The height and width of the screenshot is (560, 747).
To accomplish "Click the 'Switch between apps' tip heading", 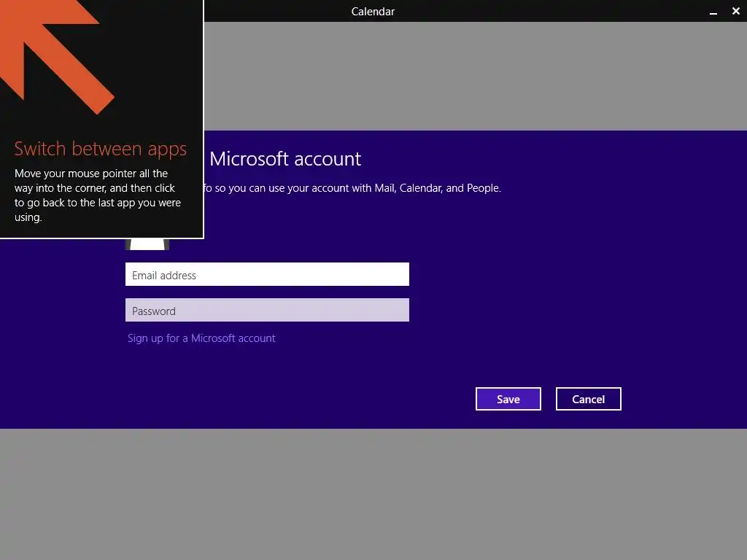I will point(101,149).
